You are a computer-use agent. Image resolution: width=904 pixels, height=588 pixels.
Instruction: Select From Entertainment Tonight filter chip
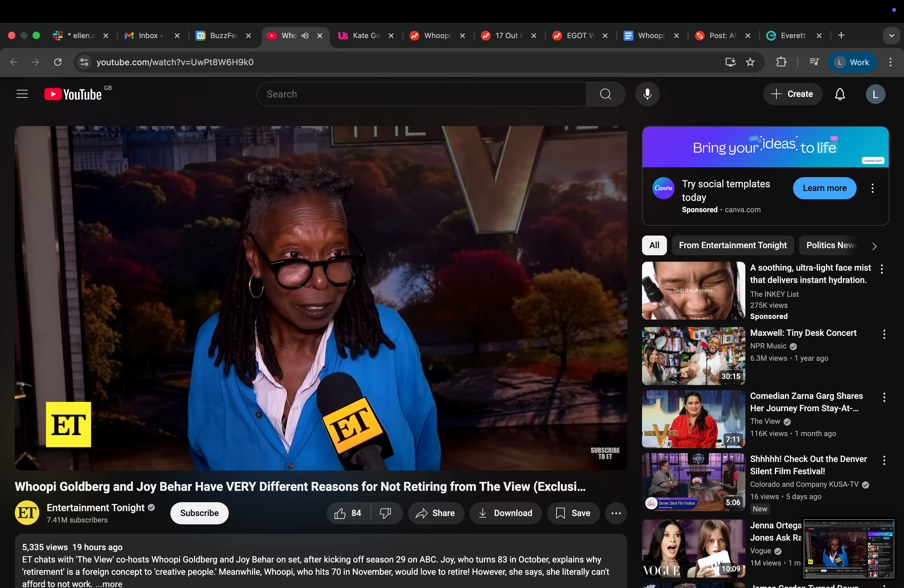tap(732, 245)
